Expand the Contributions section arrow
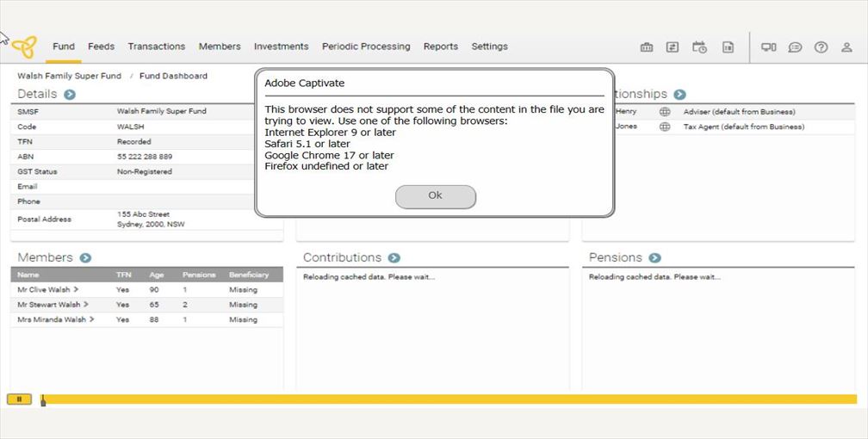 pyautogui.click(x=394, y=258)
